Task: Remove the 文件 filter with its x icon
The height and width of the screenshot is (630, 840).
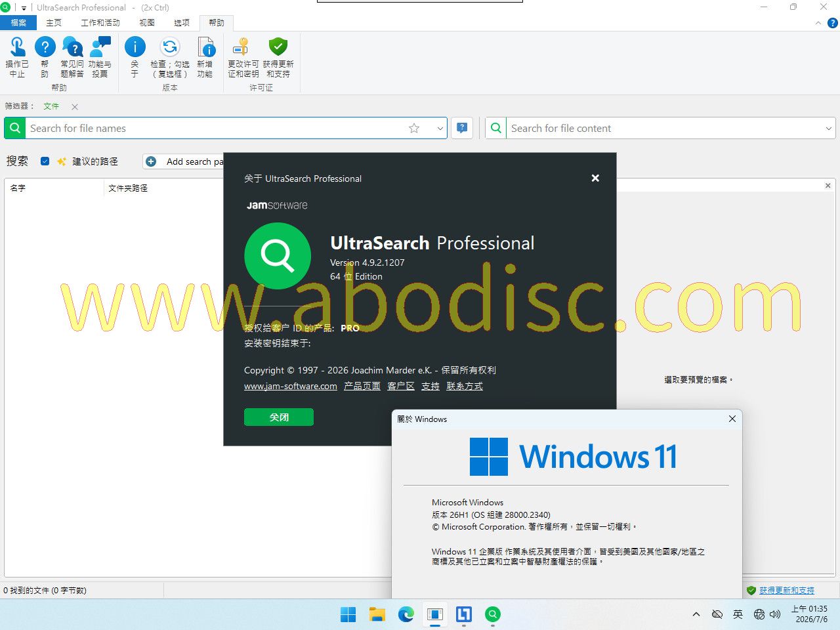Action: click(x=75, y=106)
